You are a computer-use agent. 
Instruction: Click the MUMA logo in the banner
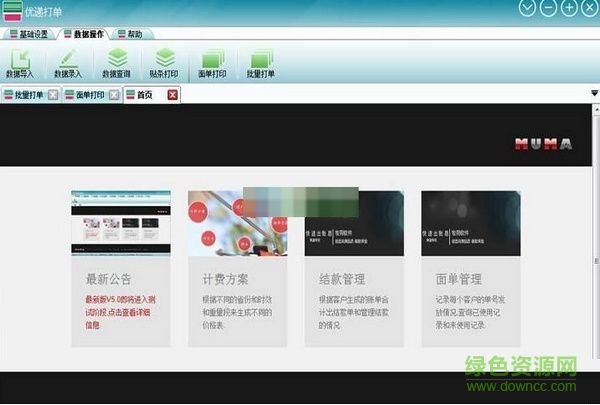543,144
